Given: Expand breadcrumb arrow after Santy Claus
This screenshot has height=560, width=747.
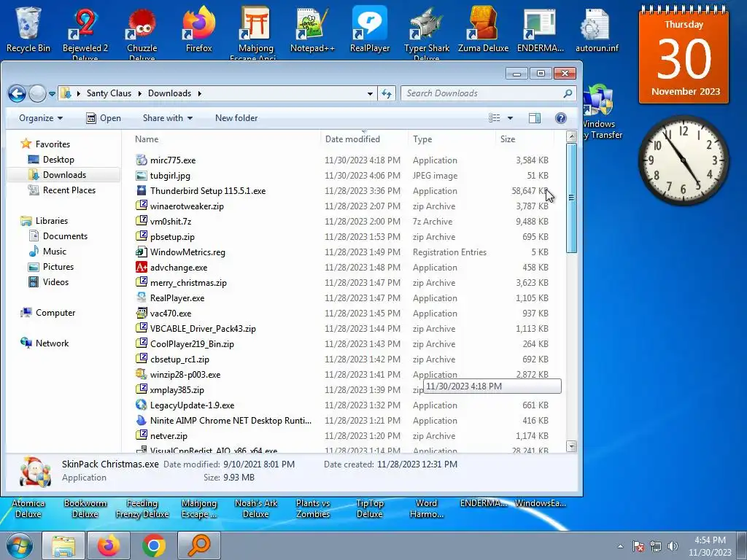Looking at the screenshot, I should 139,93.
